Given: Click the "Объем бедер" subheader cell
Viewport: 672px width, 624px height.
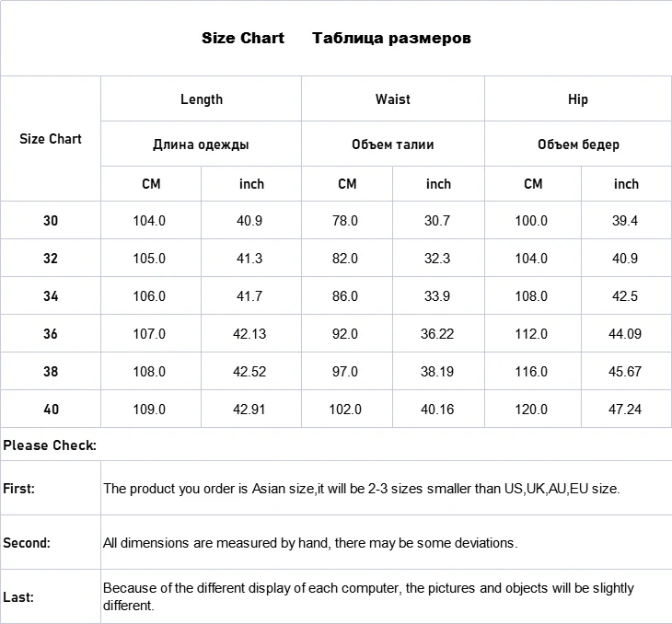Looking at the screenshot, I should point(578,144).
